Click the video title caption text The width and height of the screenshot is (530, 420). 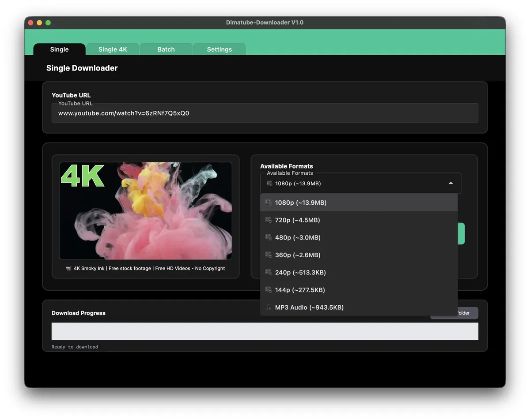149,268
